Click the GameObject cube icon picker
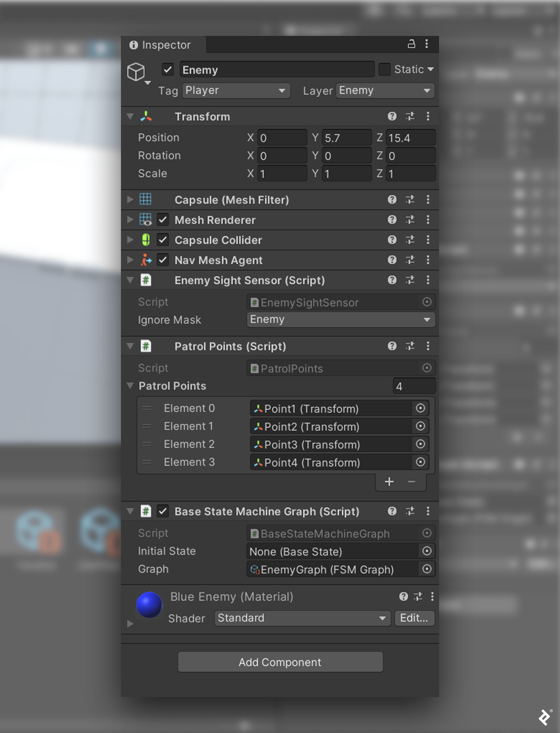Screen dimensions: 560x733 [137, 72]
